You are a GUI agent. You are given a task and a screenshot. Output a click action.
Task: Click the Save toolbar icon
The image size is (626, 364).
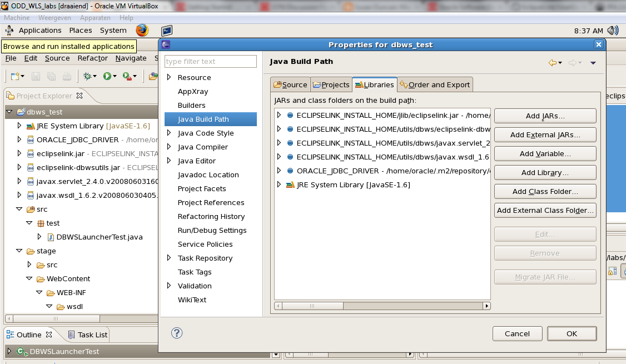point(36,76)
